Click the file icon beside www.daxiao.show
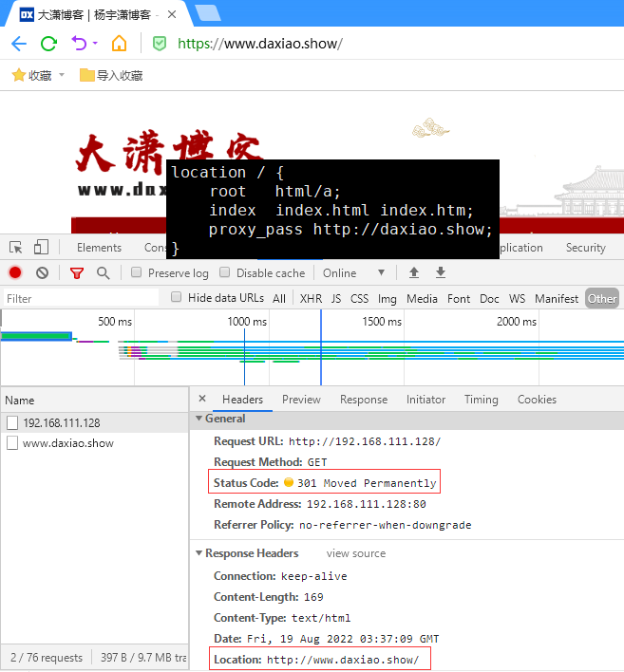The image size is (624, 672). coord(12,443)
